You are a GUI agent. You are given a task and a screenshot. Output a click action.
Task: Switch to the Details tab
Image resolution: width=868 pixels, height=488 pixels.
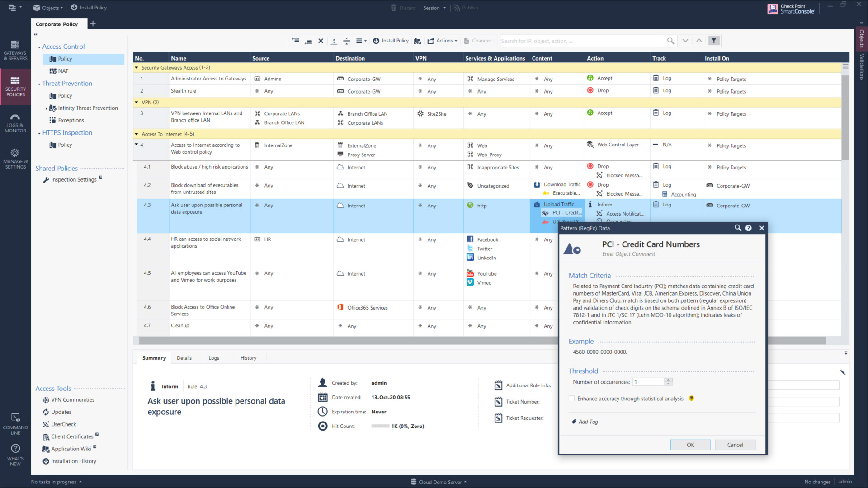coord(184,358)
